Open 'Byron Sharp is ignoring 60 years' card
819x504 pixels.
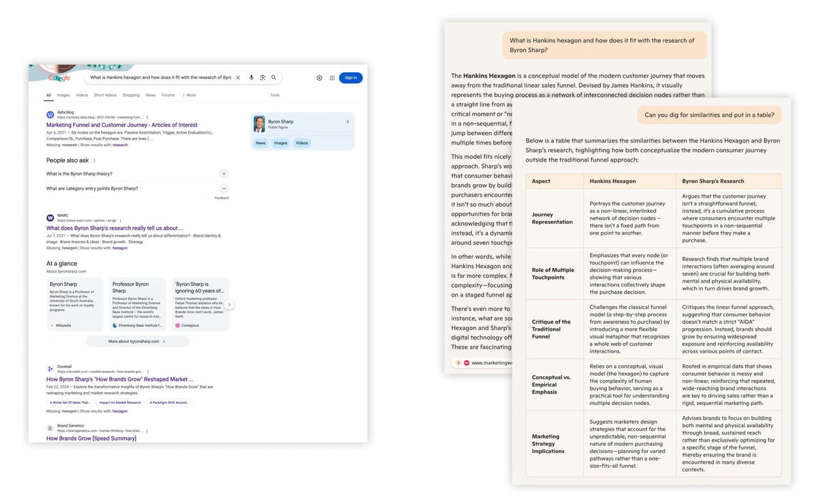tap(200, 304)
